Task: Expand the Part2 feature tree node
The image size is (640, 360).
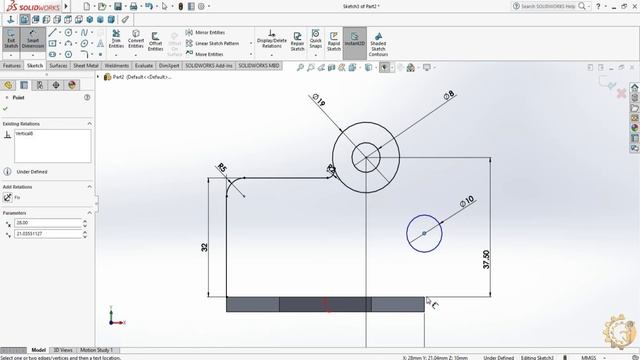Action: tap(98, 77)
